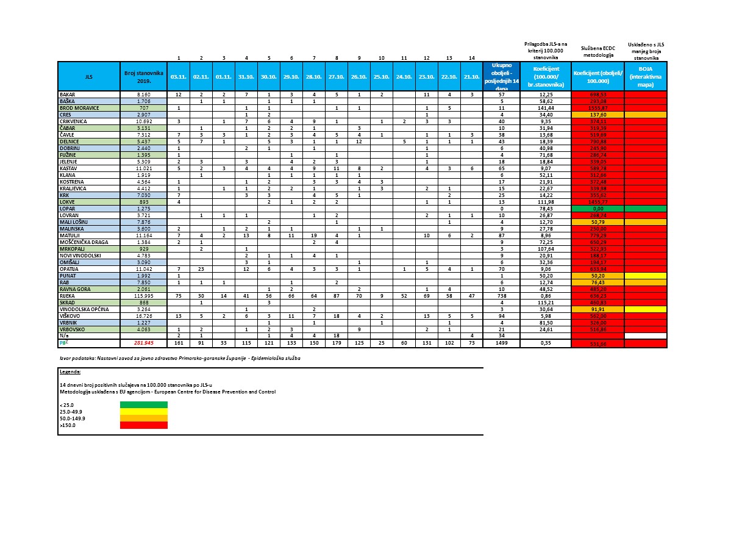Click the 03.11. date column header
This screenshot has width=756, height=535.
pyautogui.click(x=179, y=77)
